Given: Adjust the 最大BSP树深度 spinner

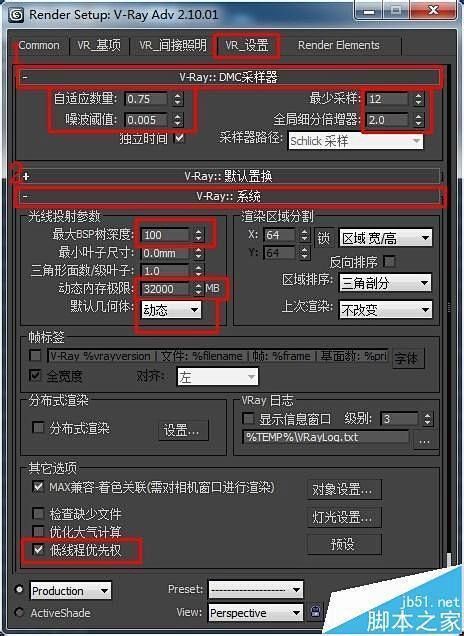Looking at the screenshot, I should pyautogui.click(x=198, y=235).
